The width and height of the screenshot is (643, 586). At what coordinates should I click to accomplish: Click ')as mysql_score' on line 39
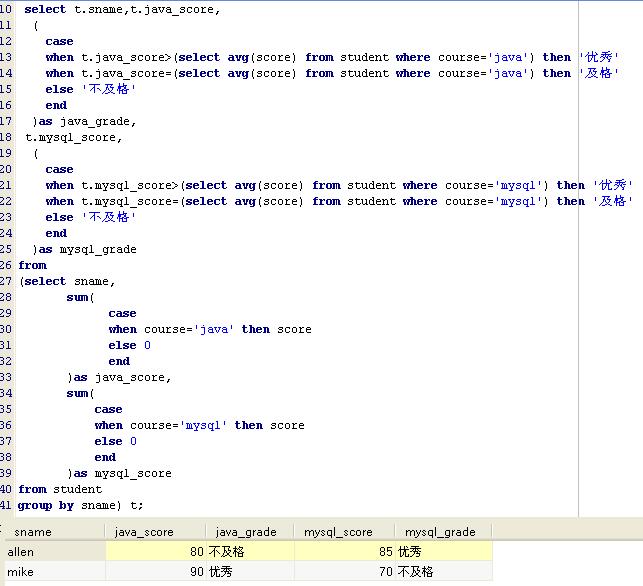pos(119,473)
